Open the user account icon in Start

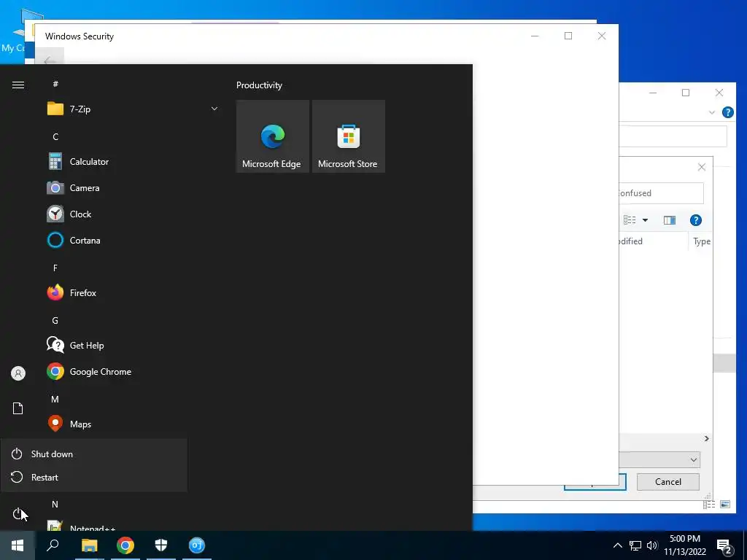pyautogui.click(x=18, y=373)
